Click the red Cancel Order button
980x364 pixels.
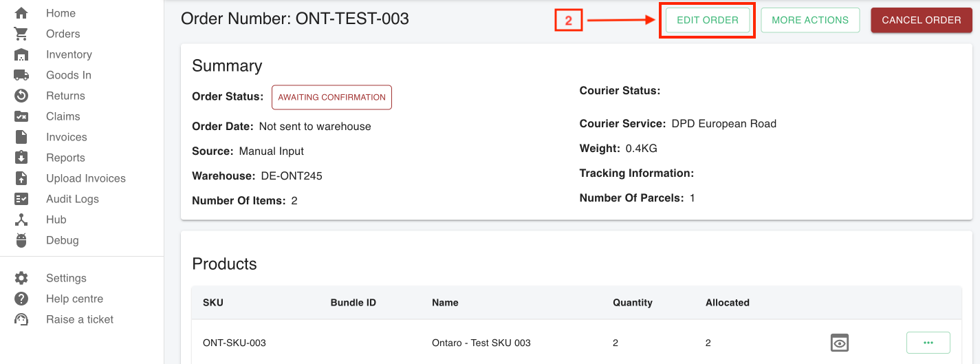click(x=922, y=20)
